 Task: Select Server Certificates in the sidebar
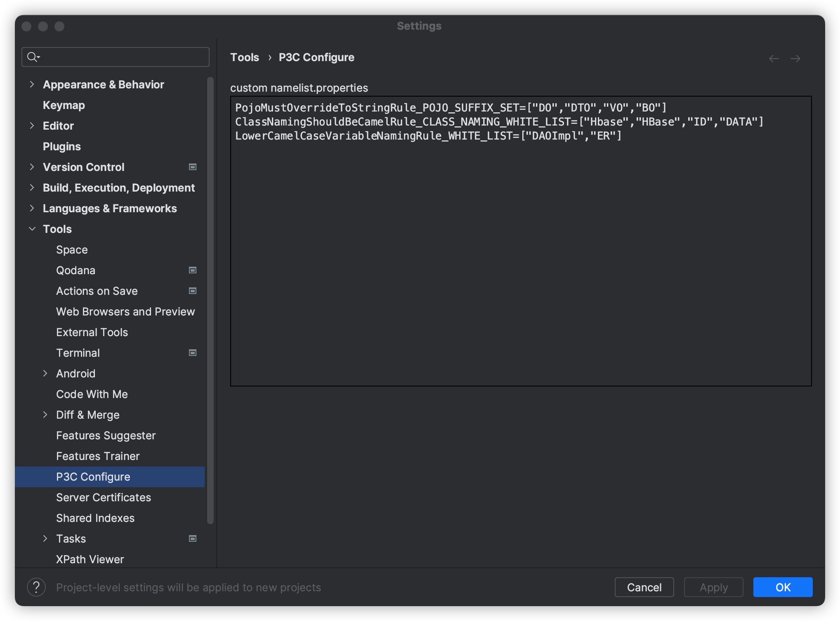tap(104, 497)
